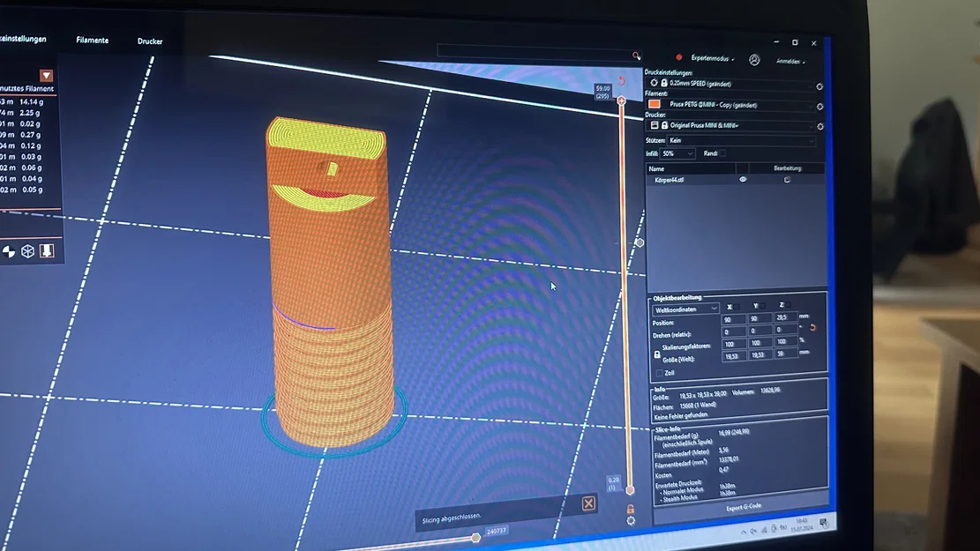Open the Original Prusa MINI printer dropdown
The width and height of the screenshot is (980, 551).
(x=731, y=125)
